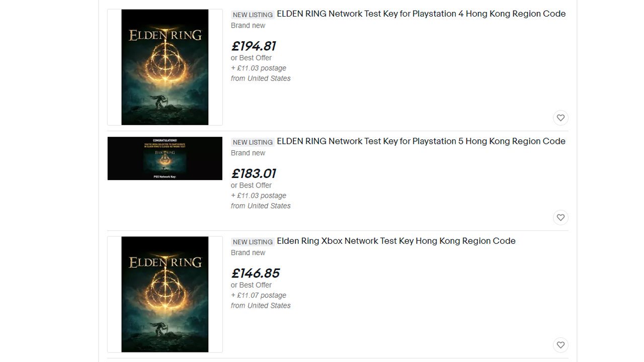Click the heart icon for the PlayStation 5 listing

point(560,217)
